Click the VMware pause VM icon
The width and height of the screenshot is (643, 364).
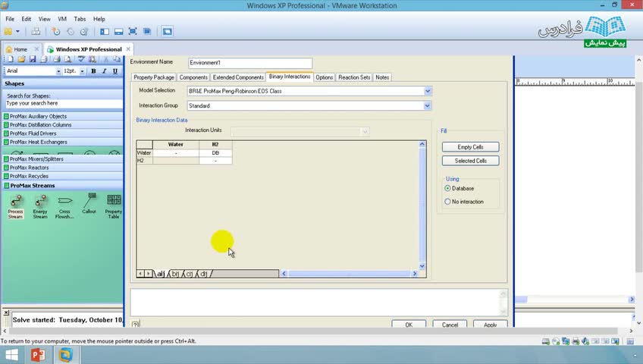tap(8, 31)
